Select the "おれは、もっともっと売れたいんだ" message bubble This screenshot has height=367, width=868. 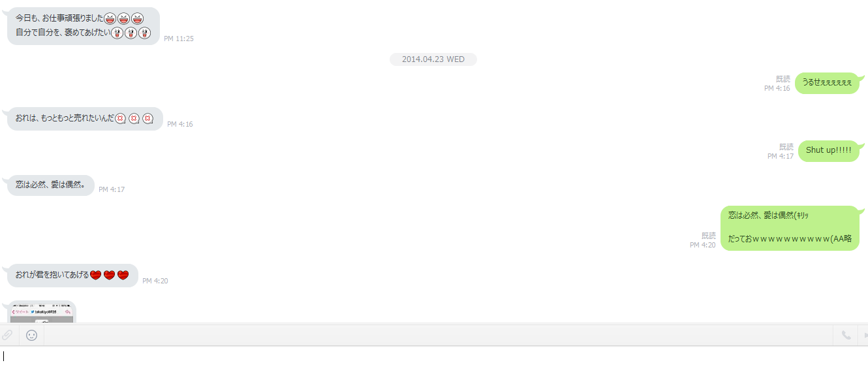pyautogui.click(x=85, y=119)
